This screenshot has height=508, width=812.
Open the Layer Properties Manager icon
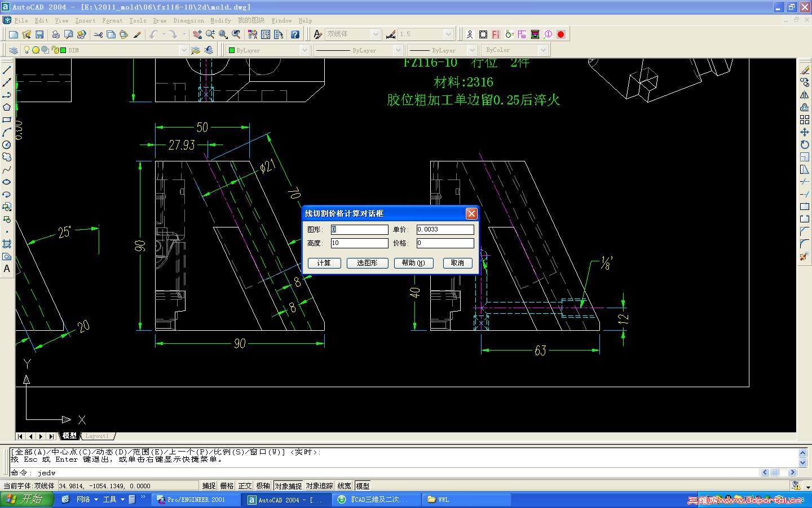click(x=14, y=50)
